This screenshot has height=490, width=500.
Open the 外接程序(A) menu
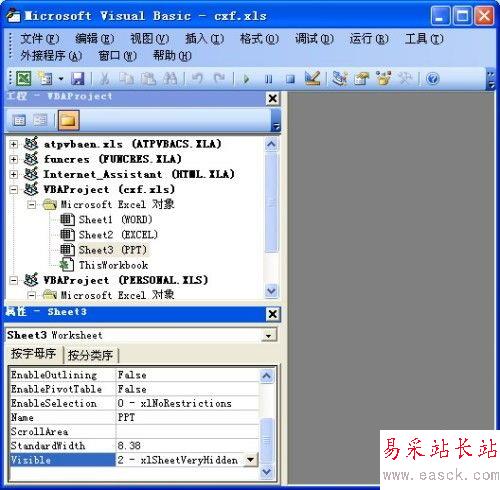point(51,56)
